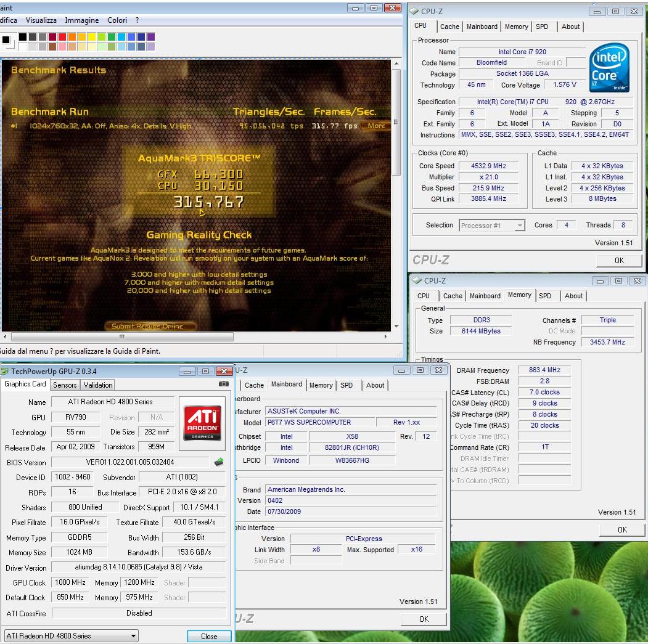648x644 pixels.
Task: Open Paint's Immagine menu
Action: (x=82, y=20)
